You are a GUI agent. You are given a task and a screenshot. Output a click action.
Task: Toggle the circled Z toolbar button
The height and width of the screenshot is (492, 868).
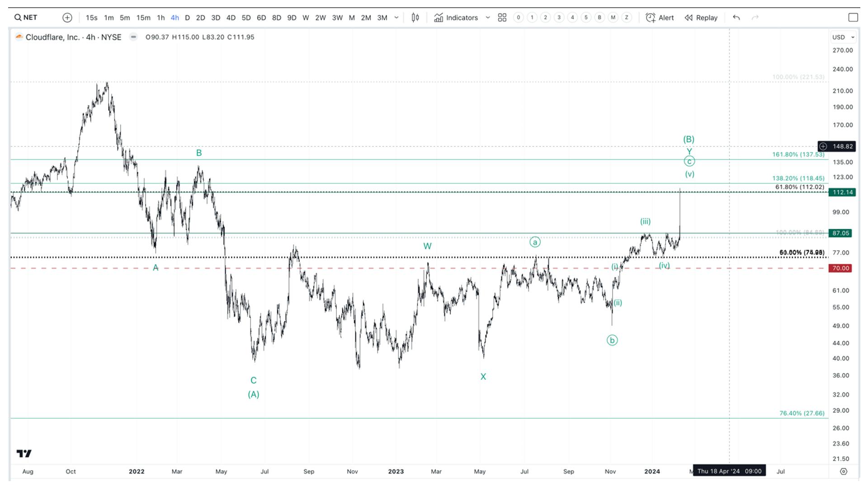[627, 18]
